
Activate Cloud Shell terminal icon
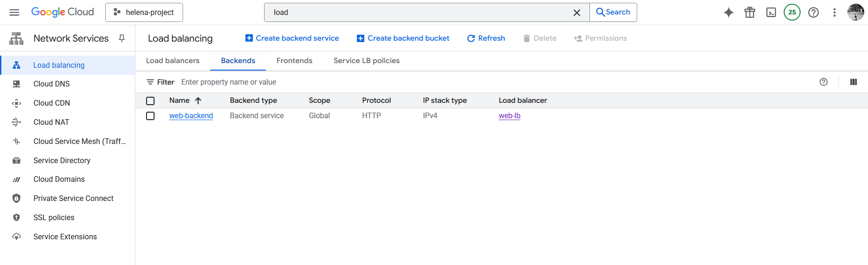[x=771, y=13]
